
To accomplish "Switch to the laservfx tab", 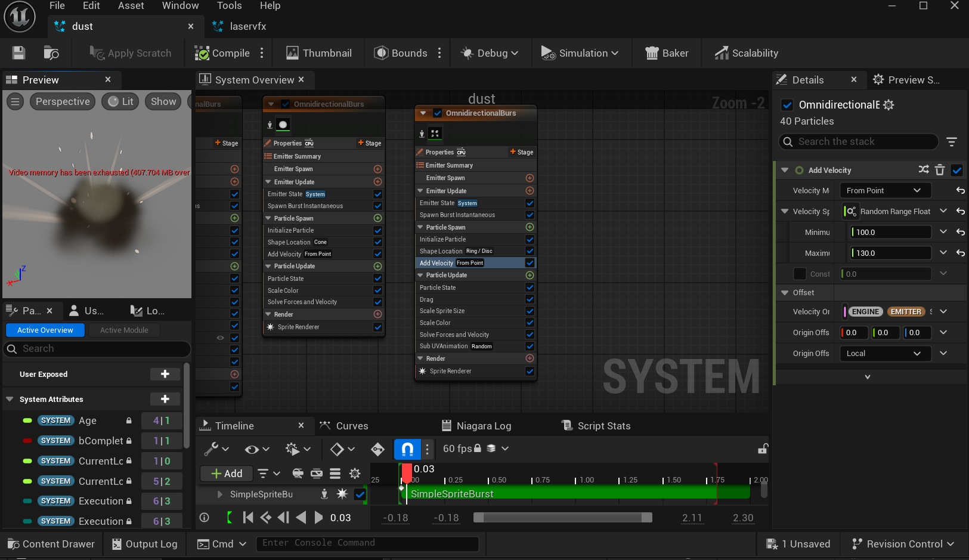I will point(248,26).
